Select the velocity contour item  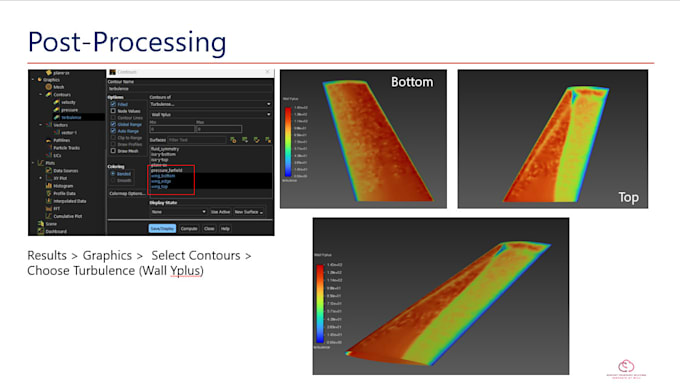tap(68, 102)
